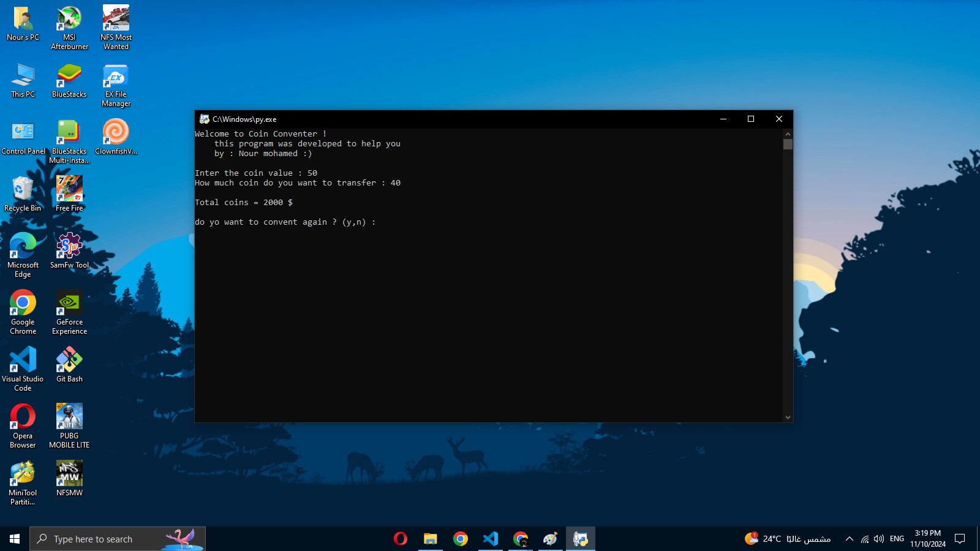The height and width of the screenshot is (551, 980).
Task: Select the Free Fire shortcut
Action: (69, 195)
